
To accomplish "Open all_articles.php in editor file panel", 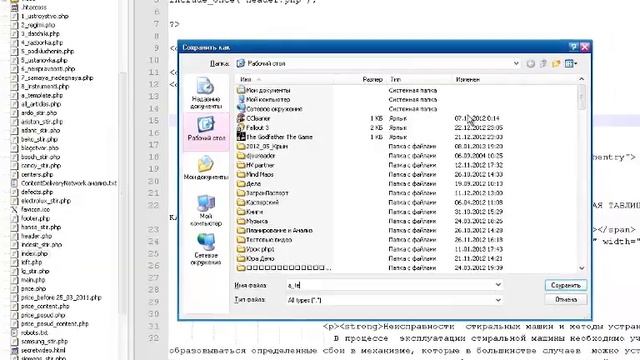I will tap(41, 104).
